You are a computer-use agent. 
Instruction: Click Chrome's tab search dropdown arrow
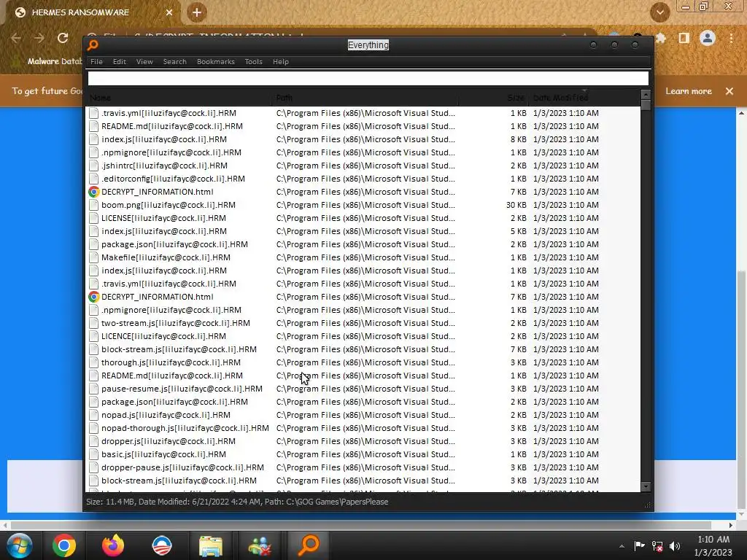pos(659,12)
